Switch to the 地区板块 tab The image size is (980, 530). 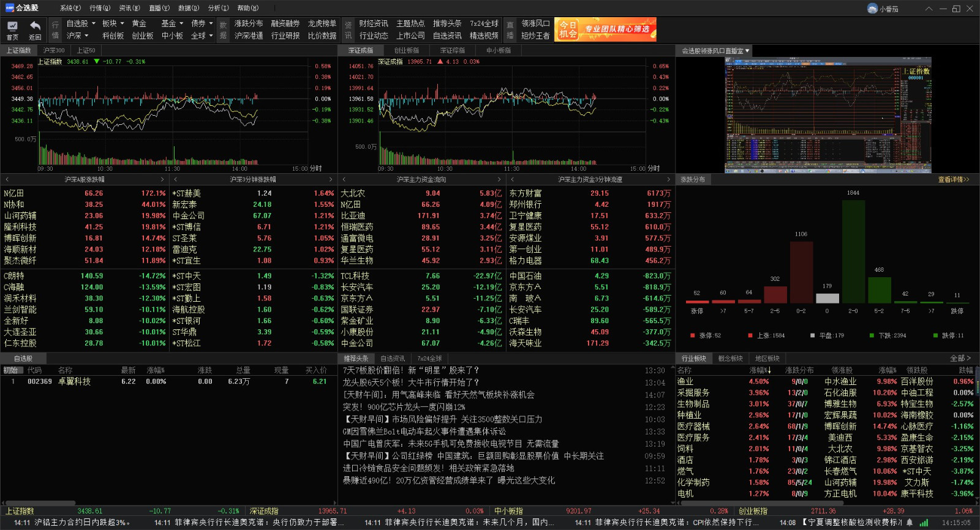click(x=767, y=358)
